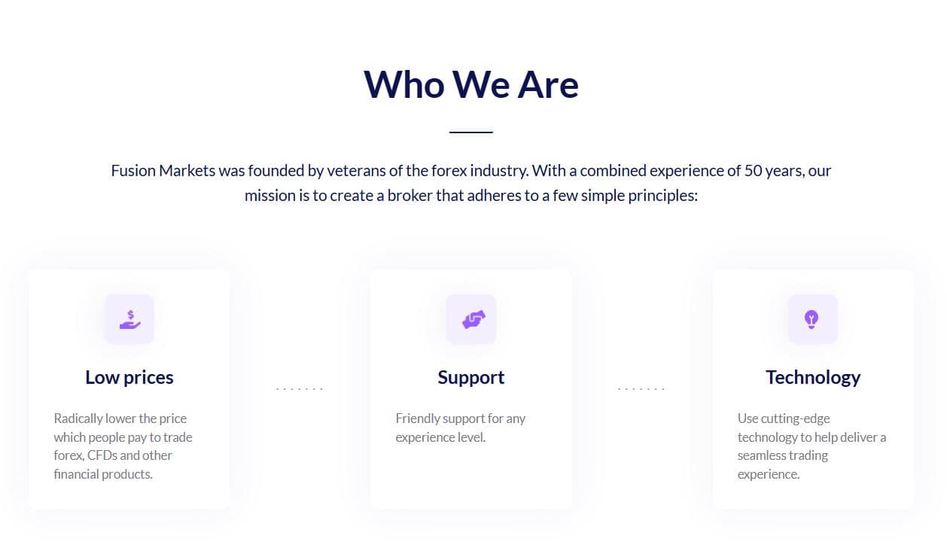
Task: Click the line under Who We Are
Action: [471, 132]
